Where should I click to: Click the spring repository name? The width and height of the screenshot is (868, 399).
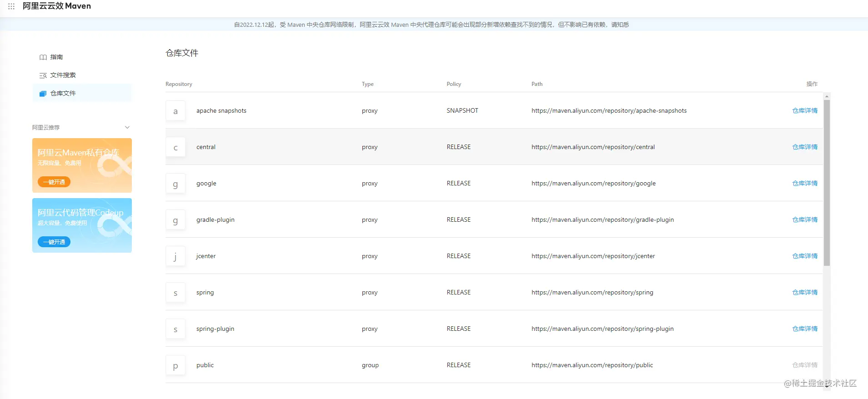click(205, 293)
